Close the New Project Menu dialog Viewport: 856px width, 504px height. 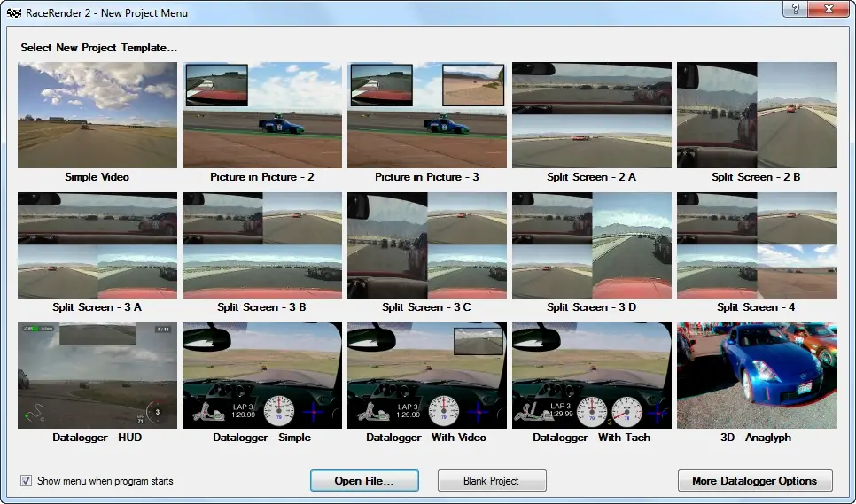pyautogui.click(x=829, y=9)
